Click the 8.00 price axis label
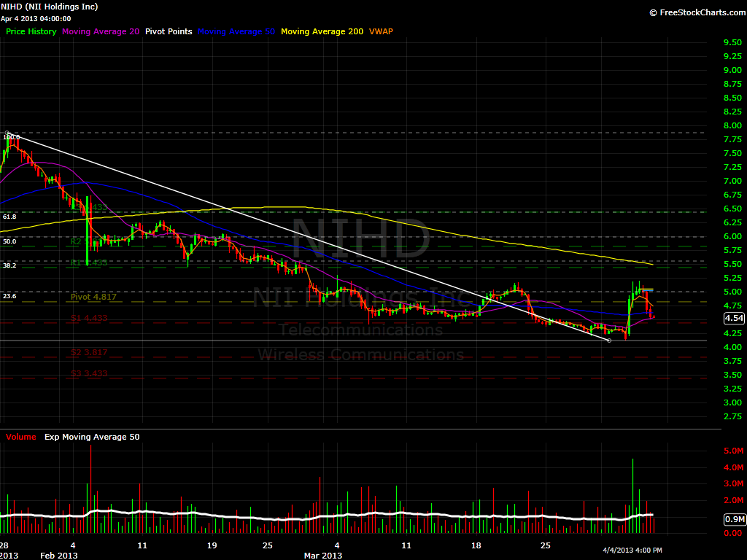The width and height of the screenshot is (747, 560). (x=732, y=125)
